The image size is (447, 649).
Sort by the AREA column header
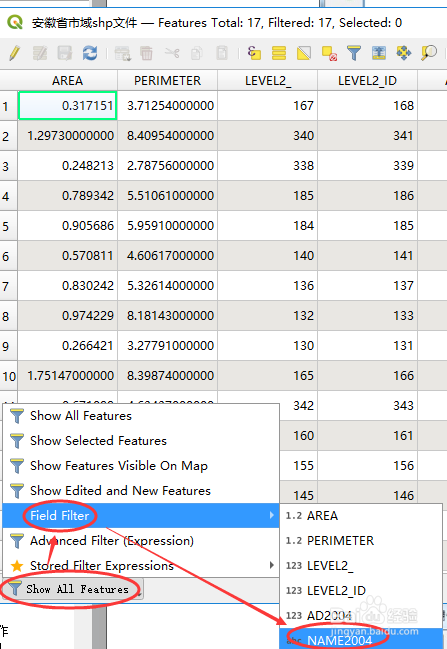67,80
